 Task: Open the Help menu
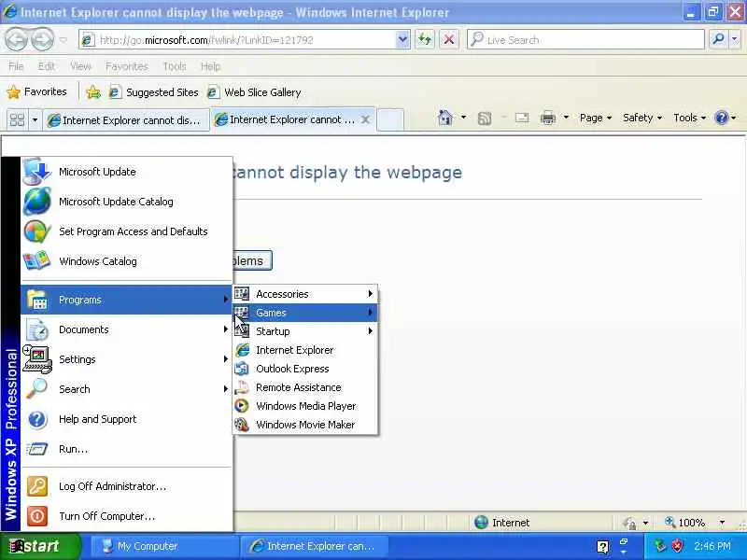pyautogui.click(x=211, y=66)
